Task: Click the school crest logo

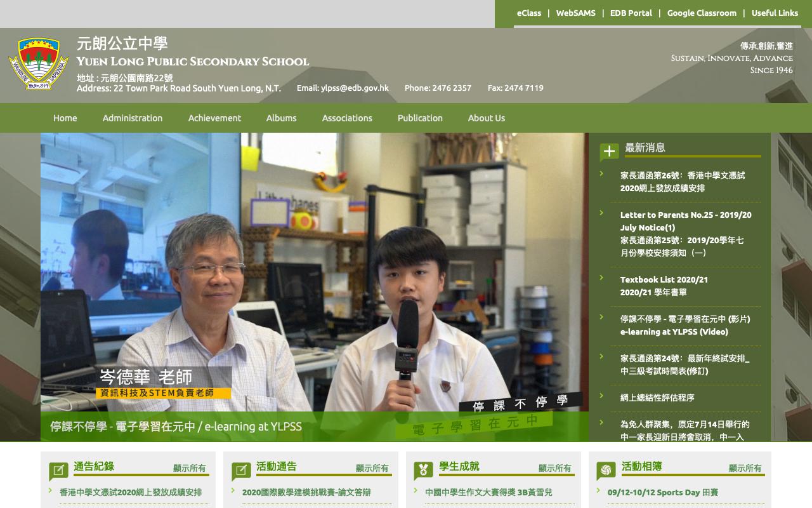Action: pos(38,63)
